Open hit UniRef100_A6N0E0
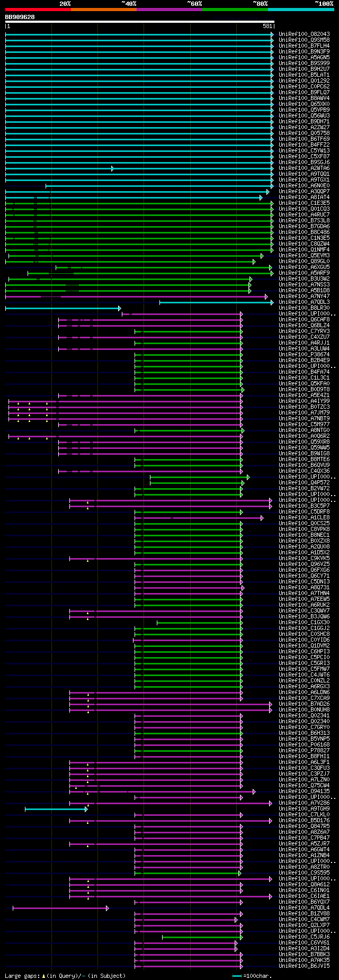339x980 pixels. point(304,185)
